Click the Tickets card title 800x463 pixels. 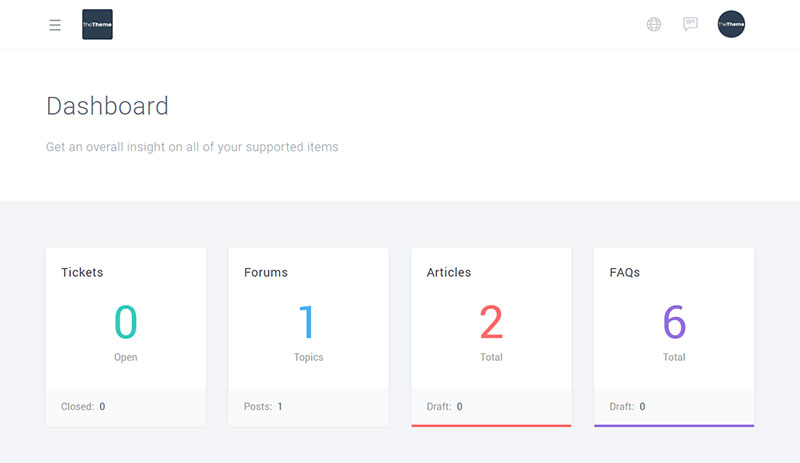tap(82, 272)
